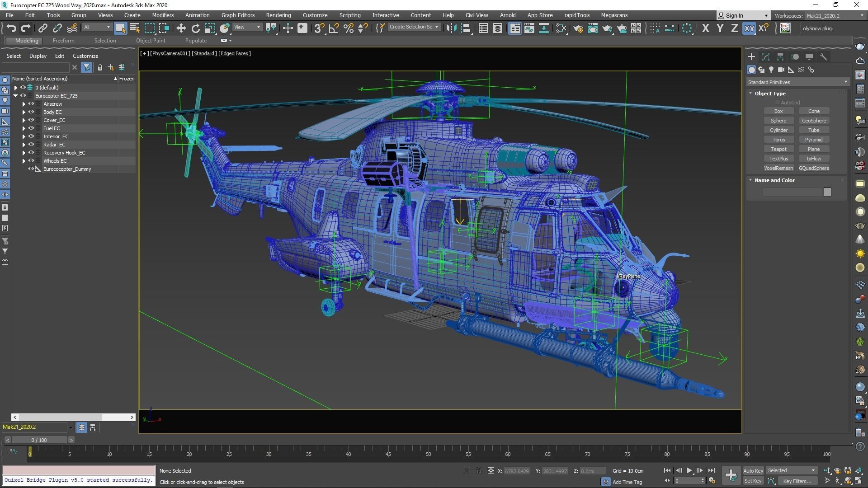Toggle Set Key mode

pyautogui.click(x=753, y=481)
